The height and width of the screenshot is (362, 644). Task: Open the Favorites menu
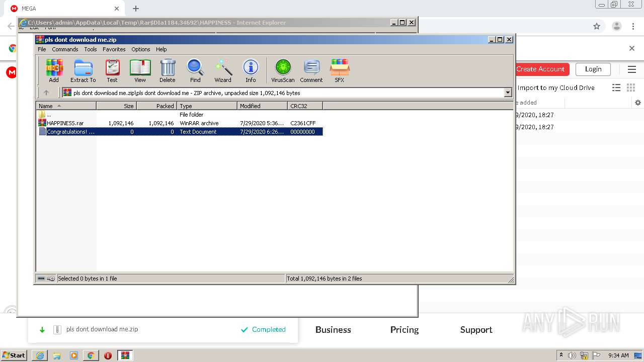pos(114,49)
